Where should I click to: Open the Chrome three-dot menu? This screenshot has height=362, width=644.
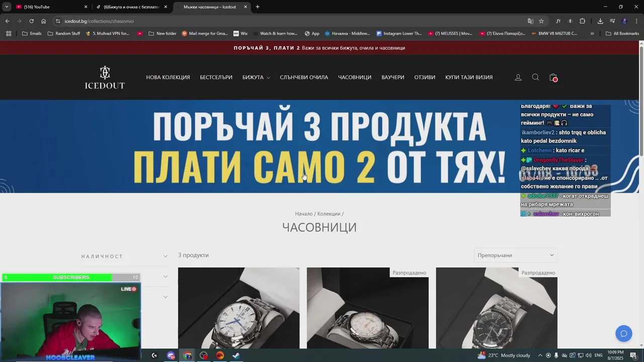[x=636, y=21]
